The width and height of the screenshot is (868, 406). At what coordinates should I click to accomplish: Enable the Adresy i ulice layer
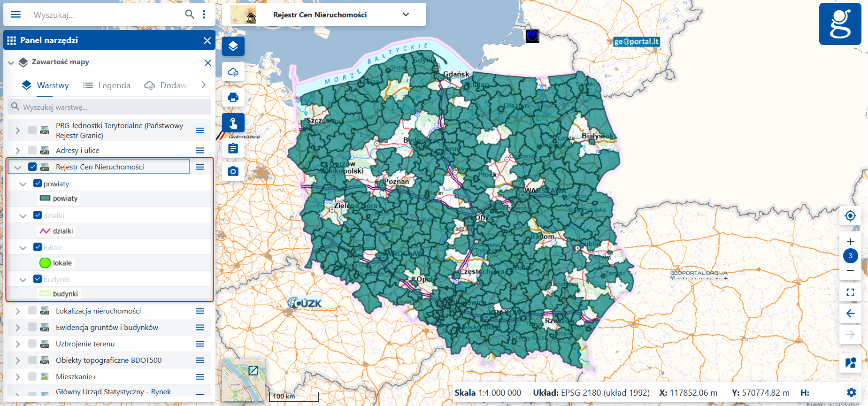32,150
